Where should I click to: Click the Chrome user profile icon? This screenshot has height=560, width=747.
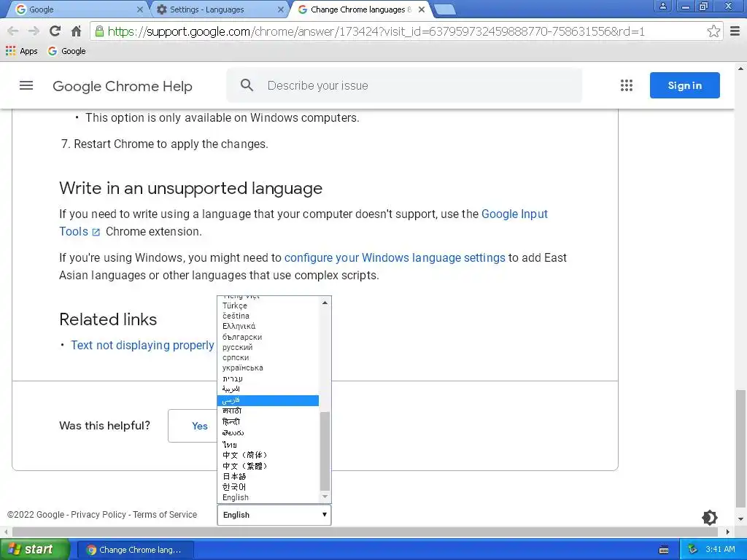pyautogui.click(x=662, y=6)
